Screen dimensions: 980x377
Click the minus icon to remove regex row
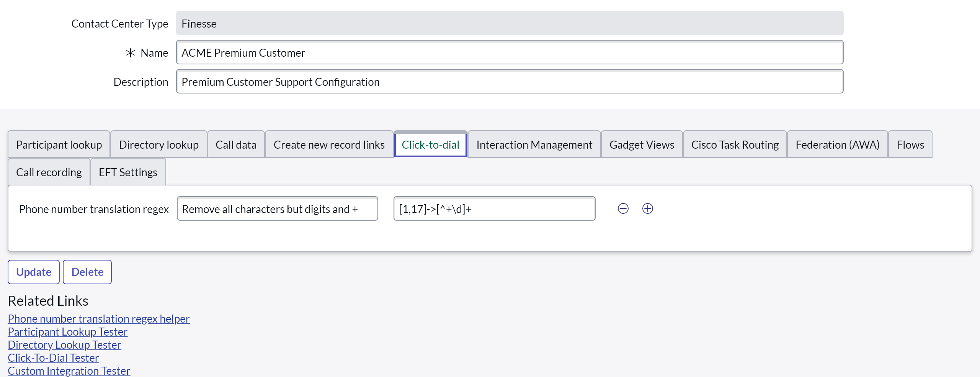pyautogui.click(x=623, y=208)
